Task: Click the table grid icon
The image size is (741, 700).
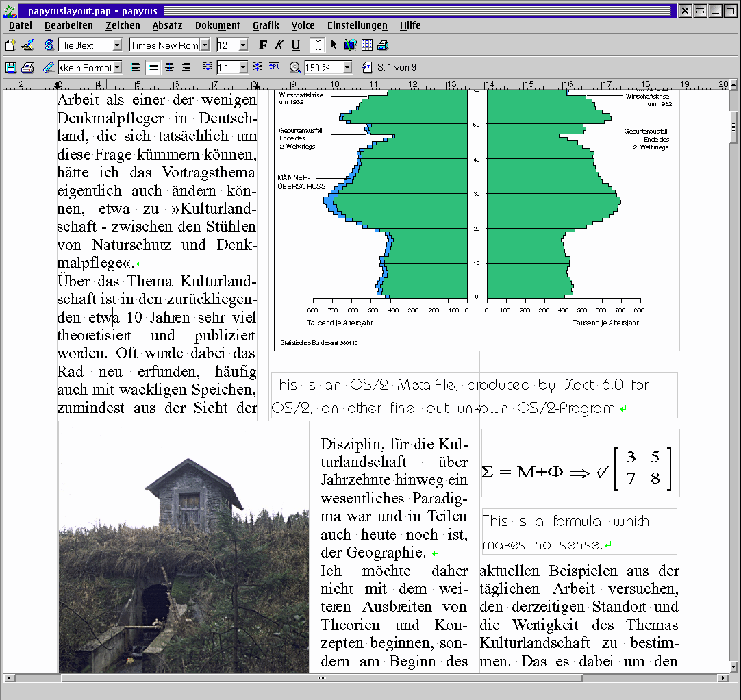Action: 367,45
